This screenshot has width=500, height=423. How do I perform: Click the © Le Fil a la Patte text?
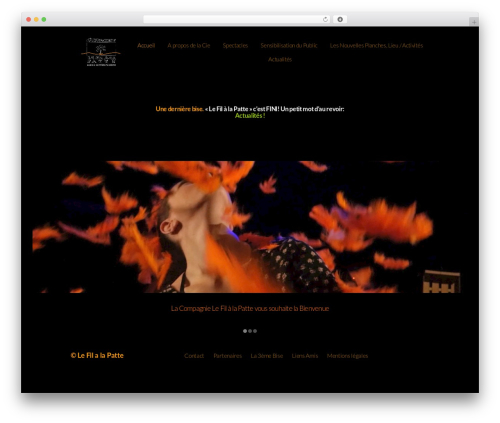[97, 355]
